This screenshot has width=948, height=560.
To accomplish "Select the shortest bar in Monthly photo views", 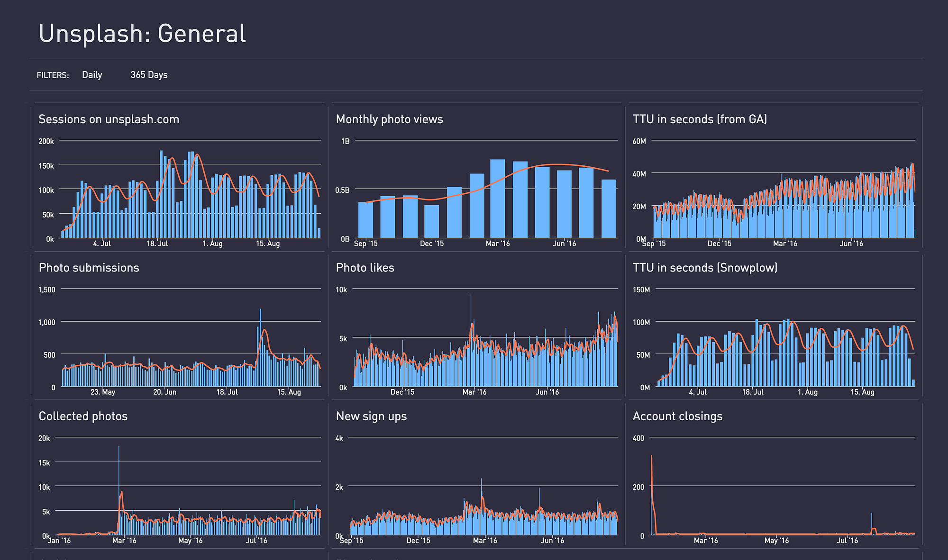I will (431, 221).
